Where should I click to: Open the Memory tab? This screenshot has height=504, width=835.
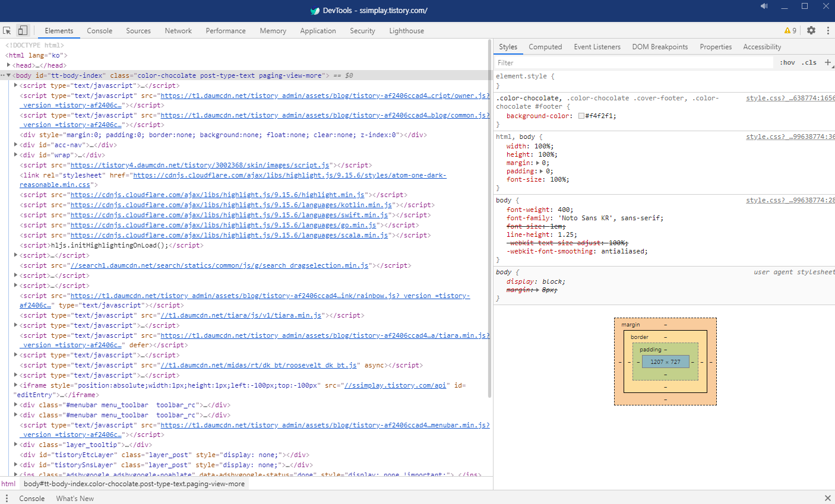(x=273, y=31)
